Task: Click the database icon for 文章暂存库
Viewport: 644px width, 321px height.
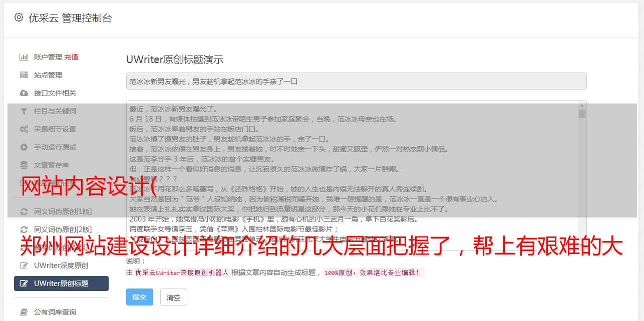Action: coord(24,165)
